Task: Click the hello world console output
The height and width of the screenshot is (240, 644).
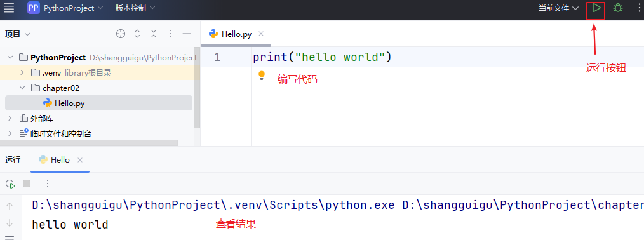Action: 70,225
